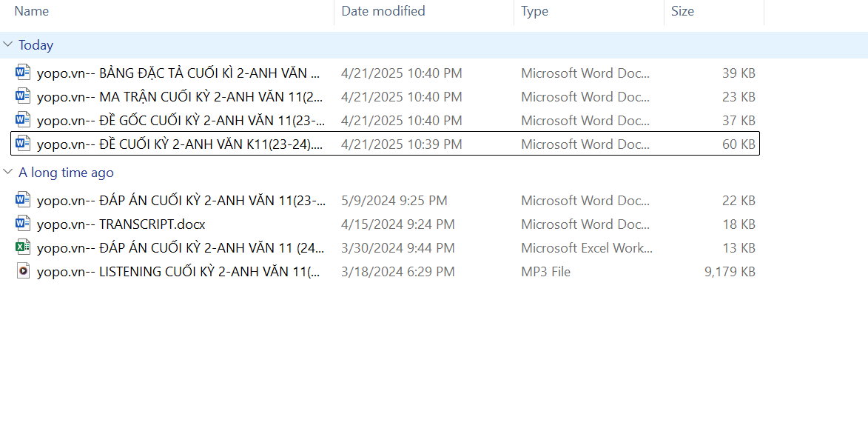Sort by the Size column header
868x437 pixels.
[682, 11]
